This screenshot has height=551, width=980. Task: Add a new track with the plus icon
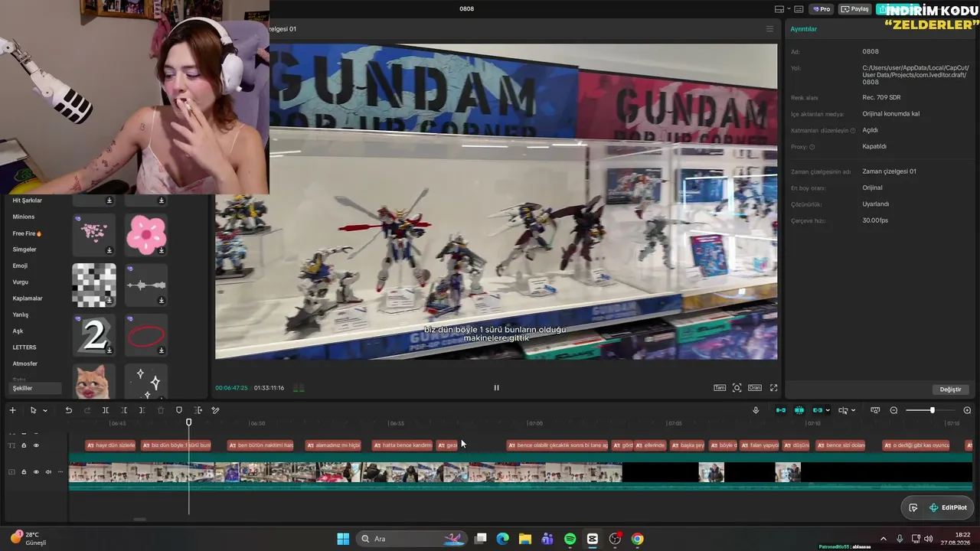pyautogui.click(x=12, y=410)
